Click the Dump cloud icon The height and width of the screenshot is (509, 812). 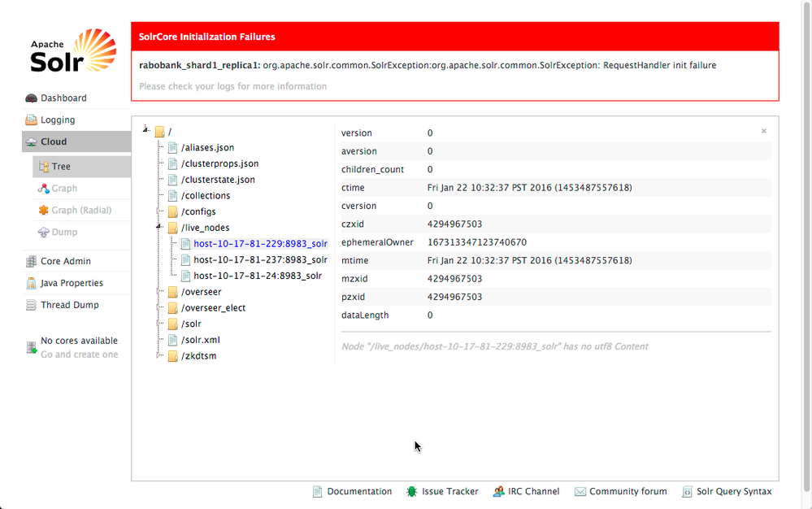pyautogui.click(x=44, y=232)
